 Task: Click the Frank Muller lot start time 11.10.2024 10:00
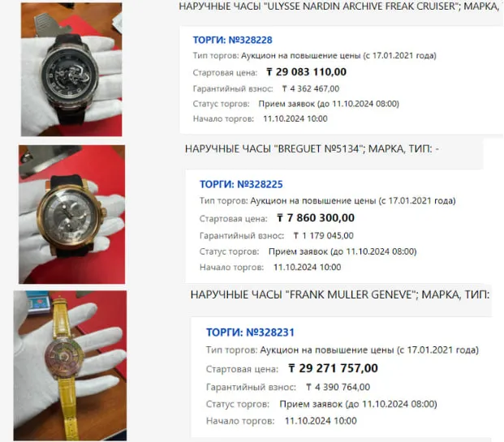pos(321,421)
